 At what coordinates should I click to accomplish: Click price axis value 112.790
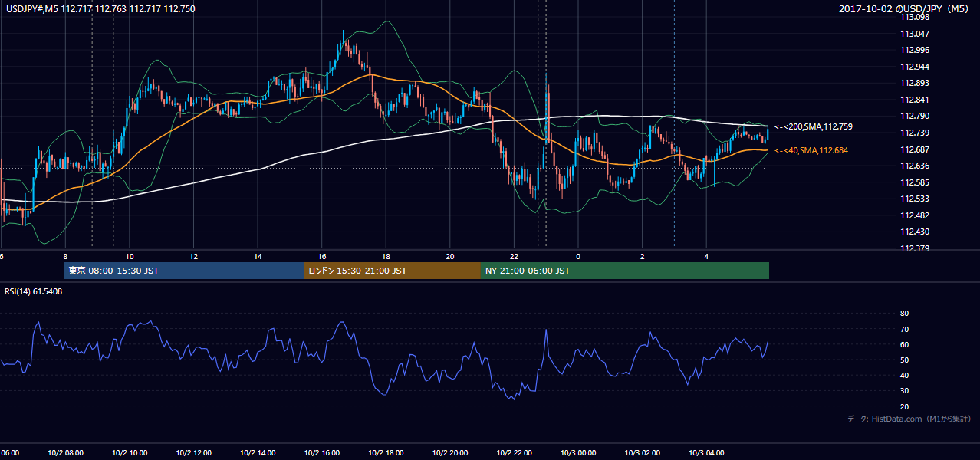(x=915, y=117)
